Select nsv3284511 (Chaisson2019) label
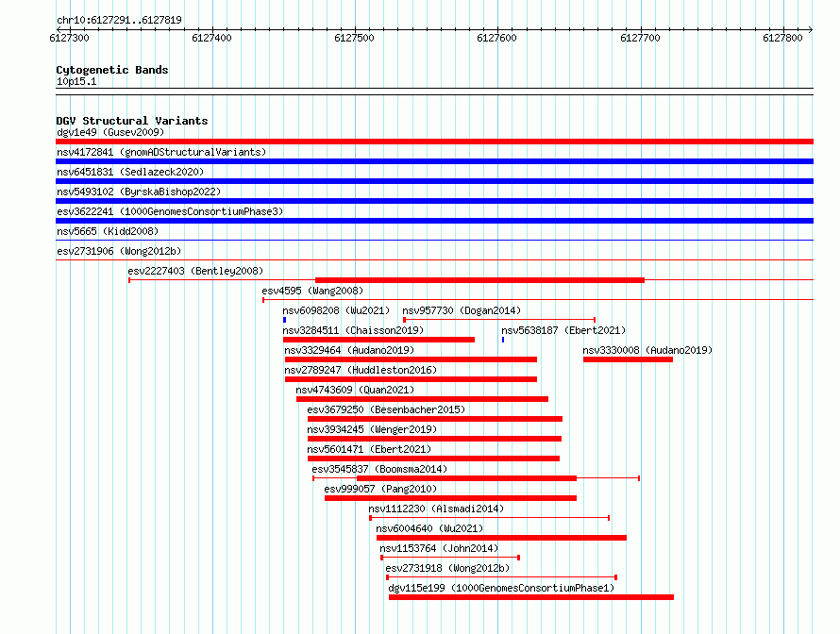The width and height of the screenshot is (840, 634). pos(353,330)
